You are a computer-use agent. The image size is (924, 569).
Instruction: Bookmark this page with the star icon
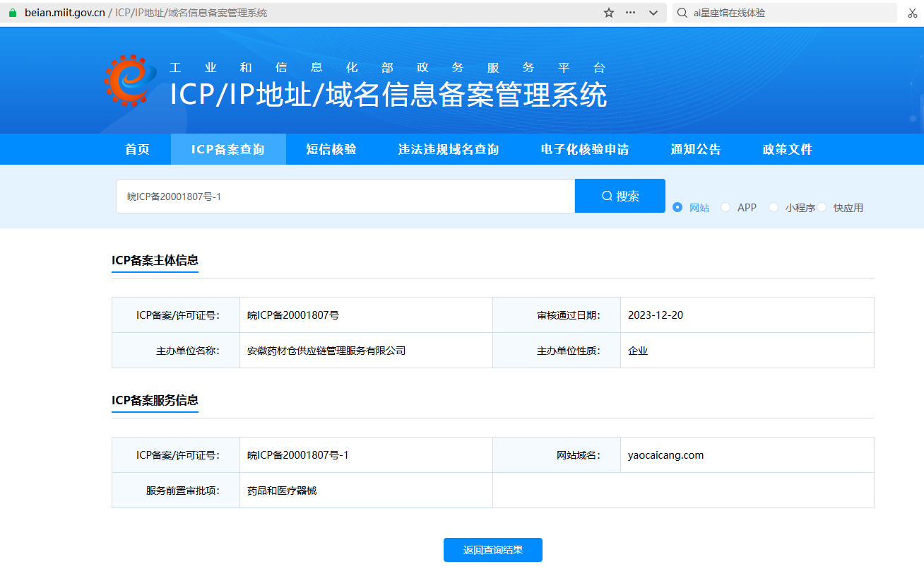(x=608, y=13)
